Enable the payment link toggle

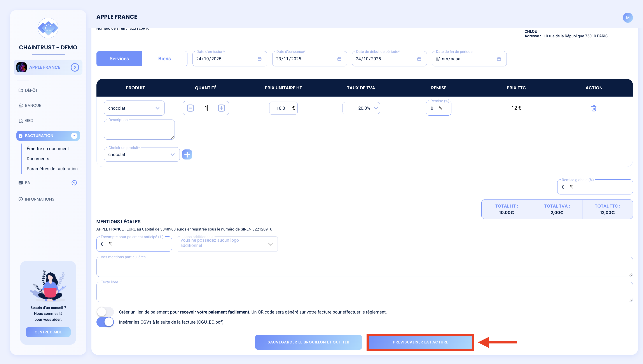105,312
